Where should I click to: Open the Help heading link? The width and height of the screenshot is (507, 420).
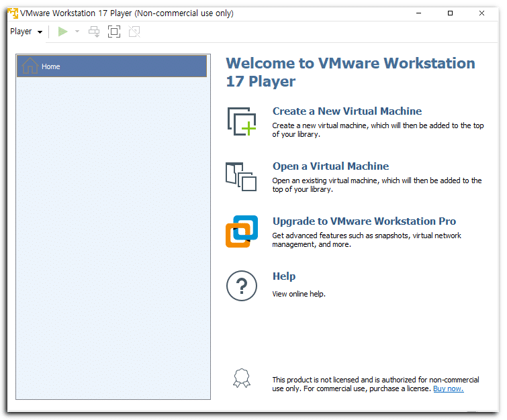pos(284,276)
